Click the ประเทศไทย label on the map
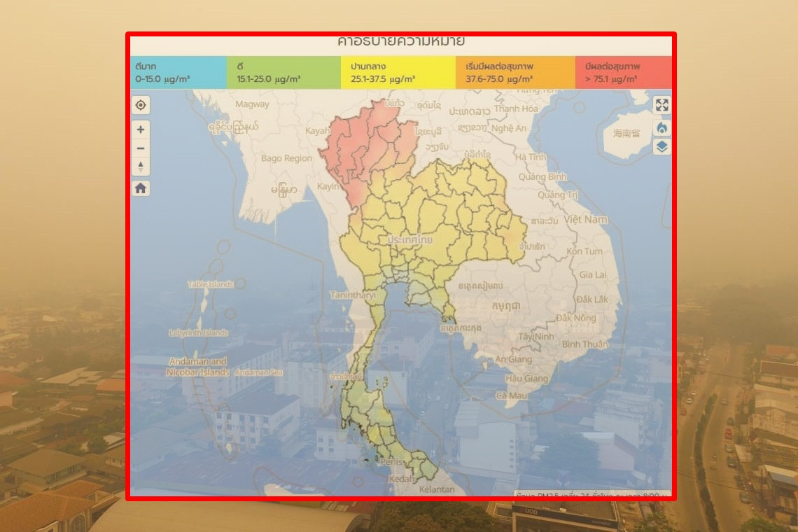The width and height of the screenshot is (798, 532). click(x=410, y=239)
